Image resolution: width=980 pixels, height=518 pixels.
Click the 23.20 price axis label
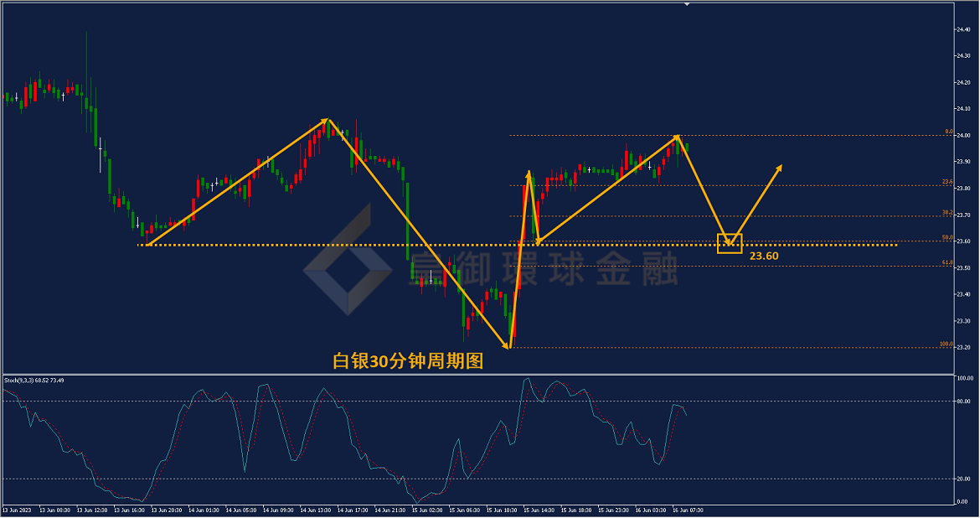tap(963, 347)
